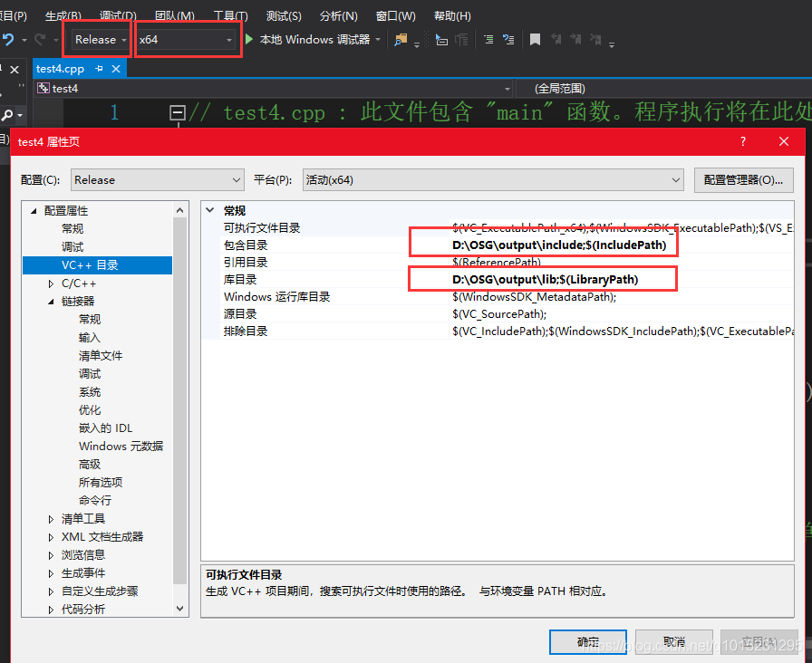Viewport: 812px width, 663px height.
Task: Click the 库目录 value field
Action: [x=621, y=280]
